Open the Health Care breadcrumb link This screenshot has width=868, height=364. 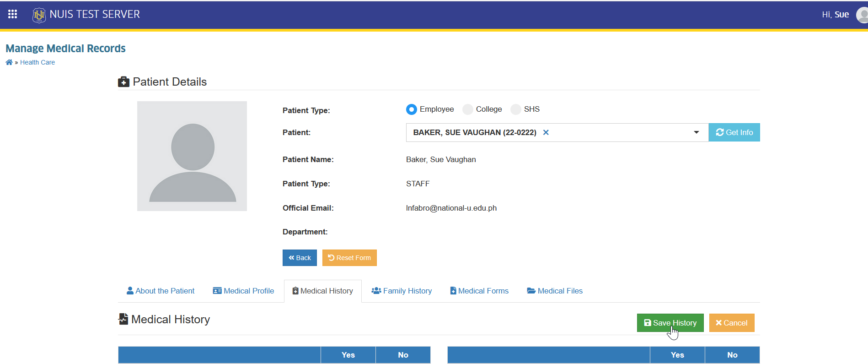pyautogui.click(x=38, y=62)
